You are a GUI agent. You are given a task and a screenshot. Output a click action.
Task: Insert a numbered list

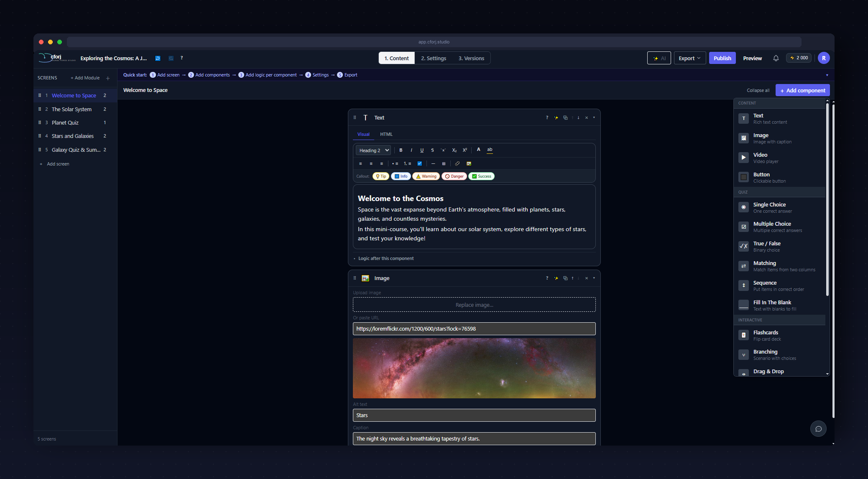click(x=407, y=163)
